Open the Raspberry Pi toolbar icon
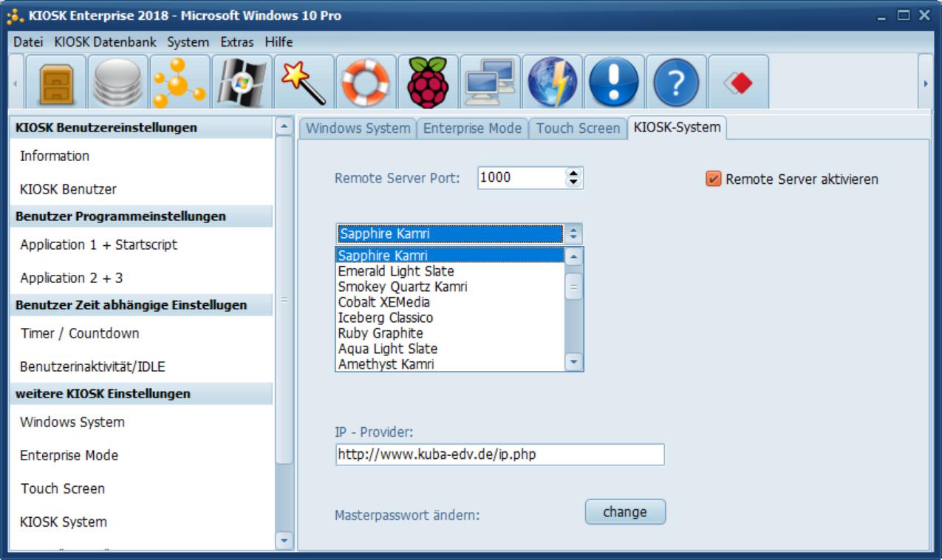This screenshot has width=942, height=560. [429, 83]
